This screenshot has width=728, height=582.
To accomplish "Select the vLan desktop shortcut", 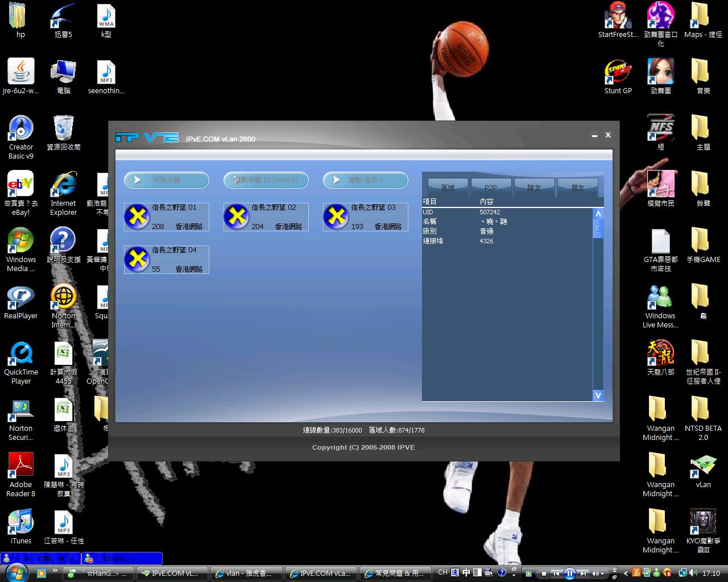I will 704,470.
